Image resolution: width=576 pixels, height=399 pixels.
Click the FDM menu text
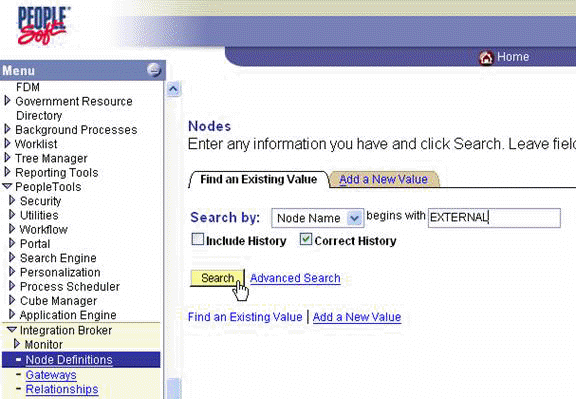click(28, 87)
